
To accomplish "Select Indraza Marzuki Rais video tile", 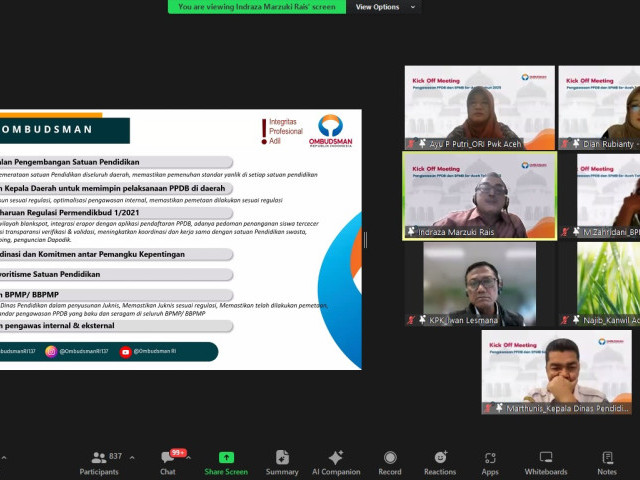I will (479, 195).
